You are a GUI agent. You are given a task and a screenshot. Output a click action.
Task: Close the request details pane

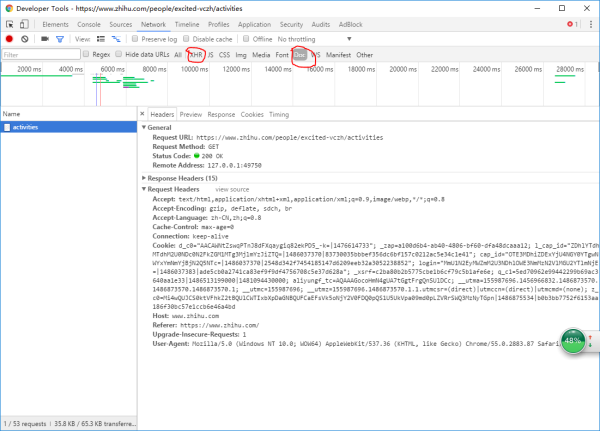point(142,115)
